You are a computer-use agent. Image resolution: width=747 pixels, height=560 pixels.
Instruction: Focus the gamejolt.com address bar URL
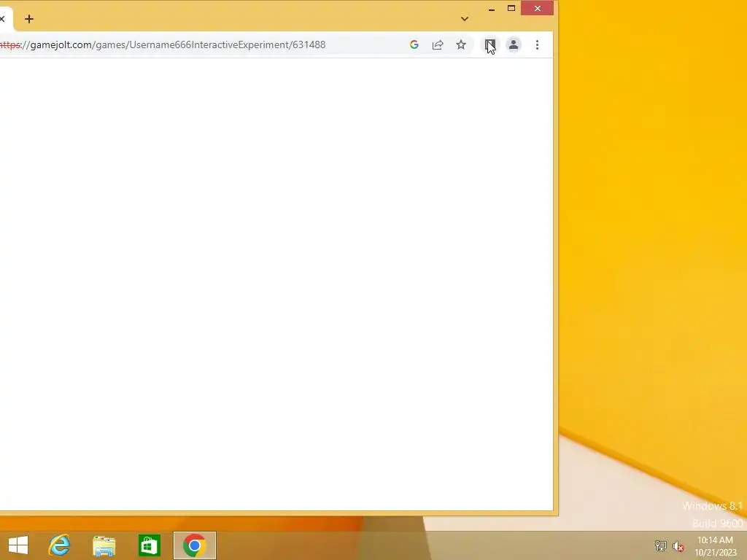click(x=163, y=44)
